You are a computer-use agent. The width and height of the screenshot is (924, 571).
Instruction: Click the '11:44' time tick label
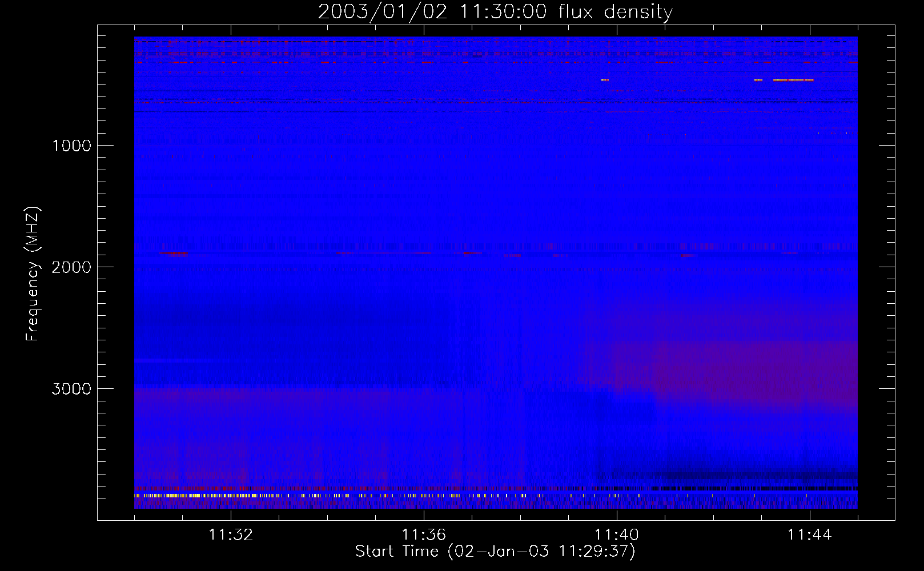810,535
